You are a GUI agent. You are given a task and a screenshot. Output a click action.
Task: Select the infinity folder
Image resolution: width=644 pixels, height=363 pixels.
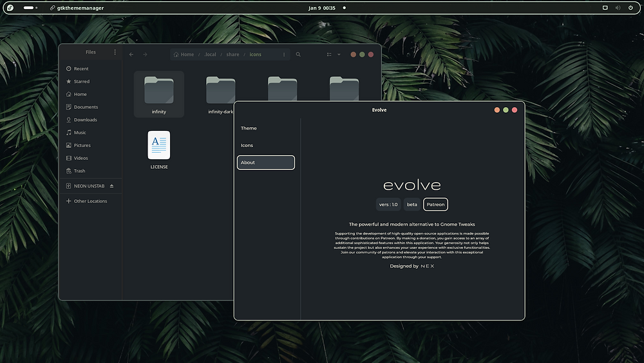point(159,95)
